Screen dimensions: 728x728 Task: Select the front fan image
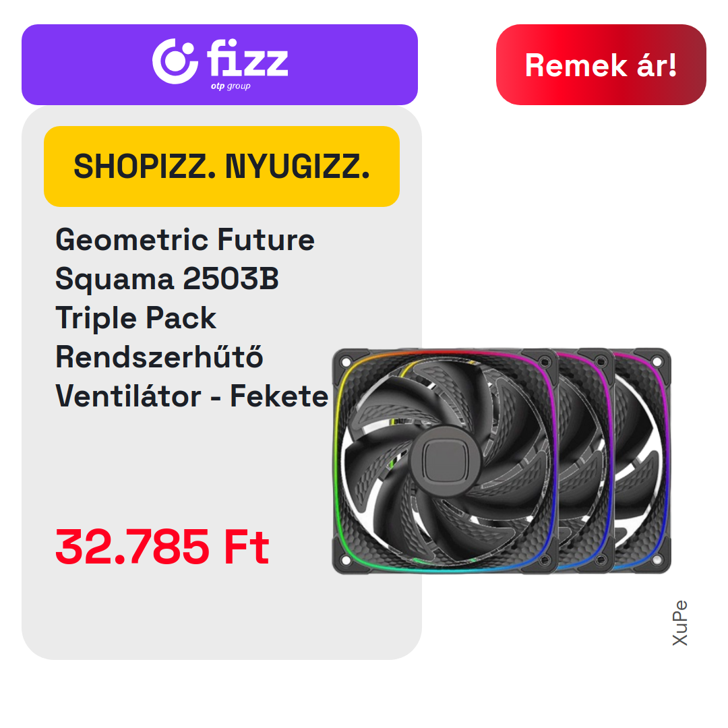pyautogui.click(x=445, y=460)
